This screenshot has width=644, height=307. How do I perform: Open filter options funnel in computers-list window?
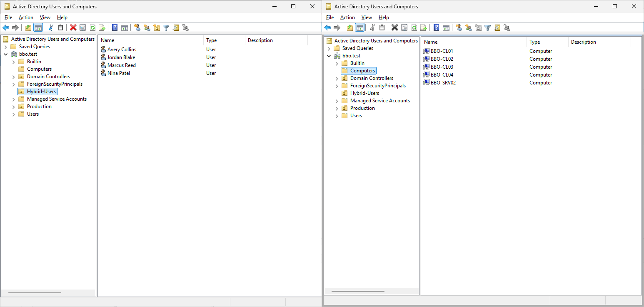point(488,27)
